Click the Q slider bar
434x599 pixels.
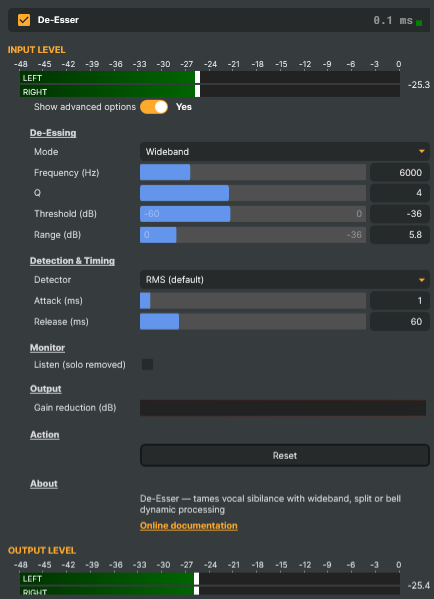point(253,193)
